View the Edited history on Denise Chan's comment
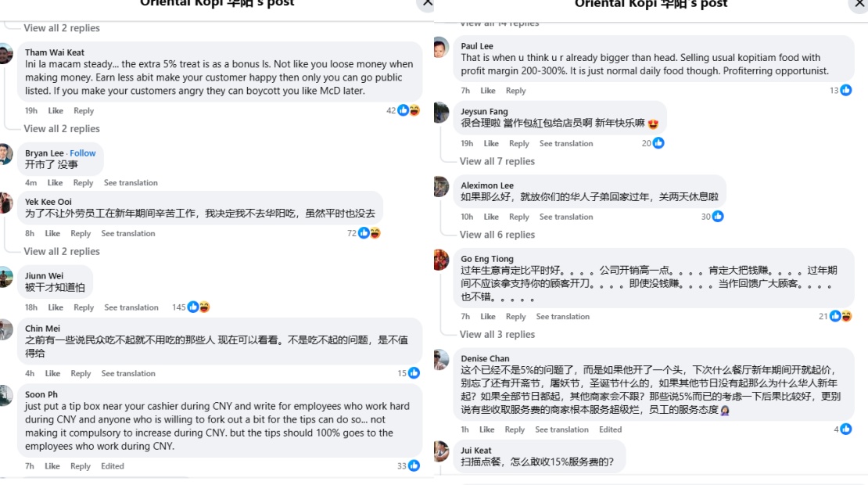Screen dimensions: 868x485 click(x=610, y=429)
